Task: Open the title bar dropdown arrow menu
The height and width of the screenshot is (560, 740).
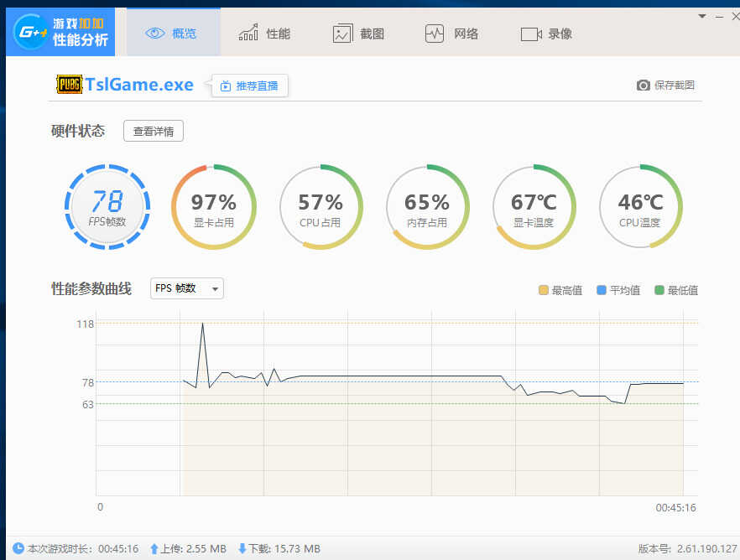Action: [x=701, y=17]
